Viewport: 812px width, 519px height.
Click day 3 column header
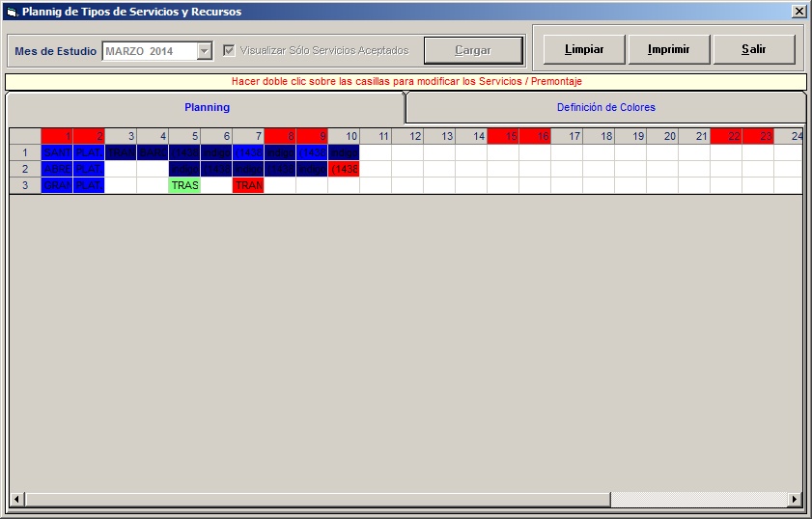click(x=121, y=136)
